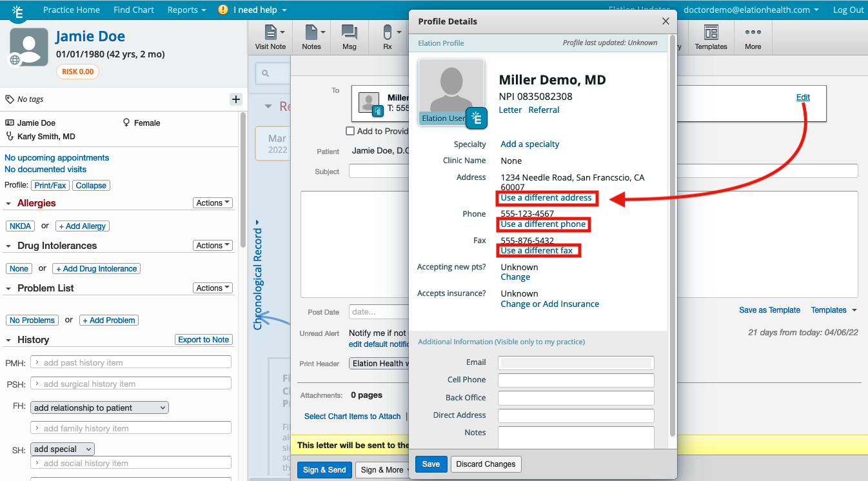
Task: Click Jamie Doe patient avatar
Action: [28, 47]
